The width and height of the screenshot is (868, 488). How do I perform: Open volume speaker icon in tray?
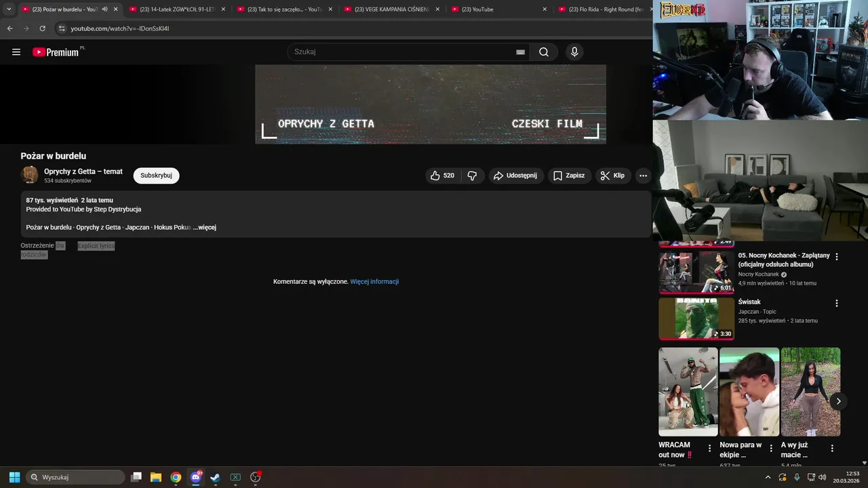822,477
